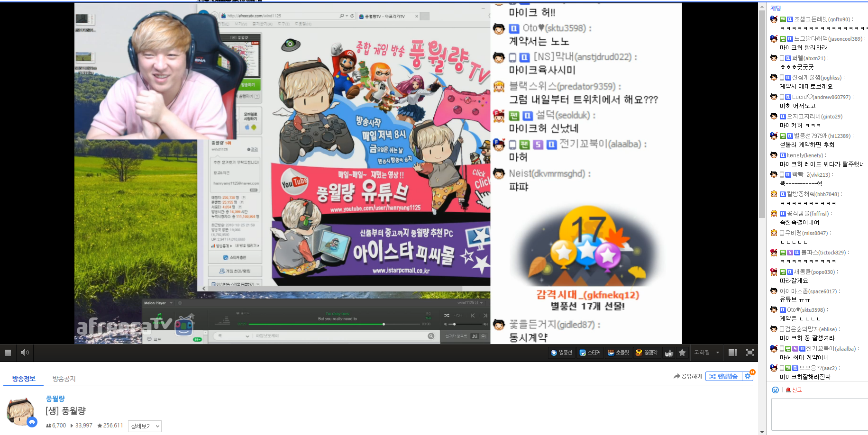Open the 스티커 sticker gift button

(590, 353)
